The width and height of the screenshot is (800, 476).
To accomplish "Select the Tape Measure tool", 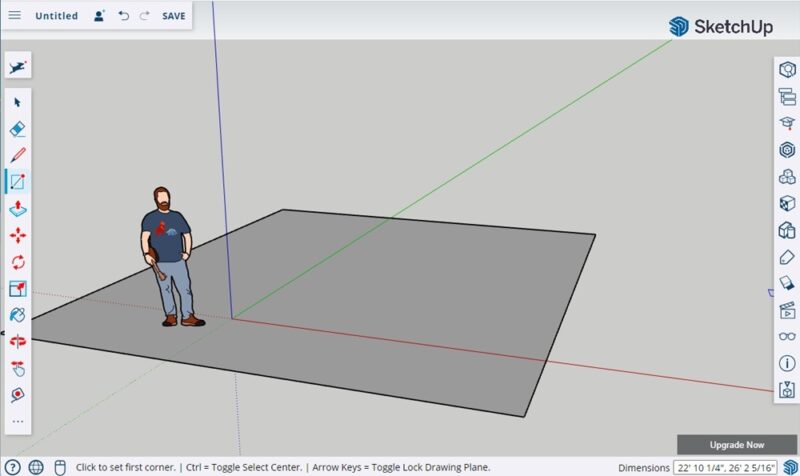I will coord(18,394).
